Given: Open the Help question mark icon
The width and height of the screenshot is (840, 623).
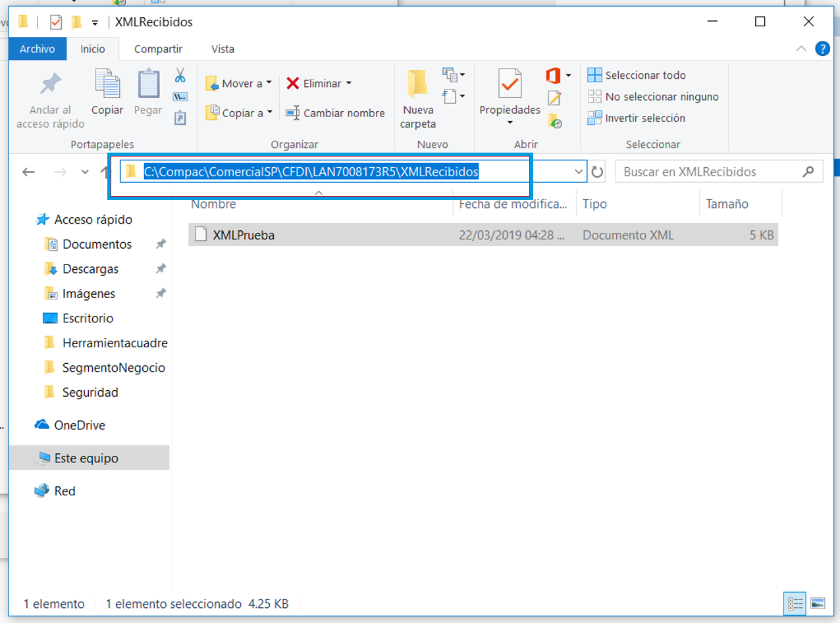Looking at the screenshot, I should pyautogui.click(x=822, y=49).
